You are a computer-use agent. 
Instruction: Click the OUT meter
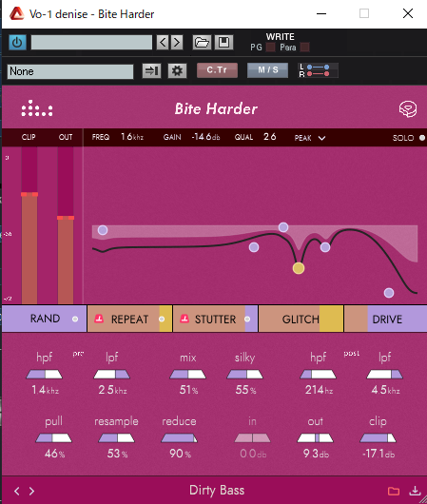(x=66, y=225)
